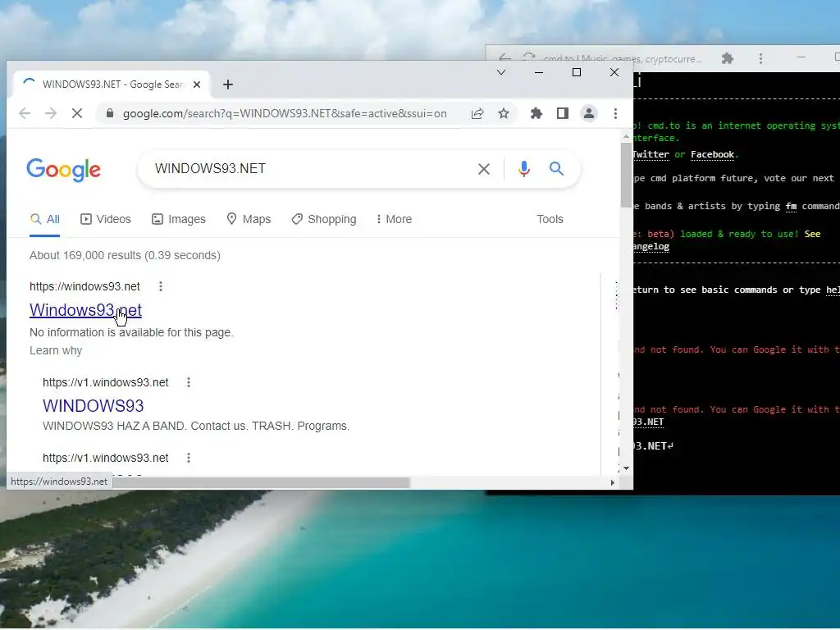The image size is (840, 630).
Task: Click the google.com address bar URL
Action: click(285, 113)
